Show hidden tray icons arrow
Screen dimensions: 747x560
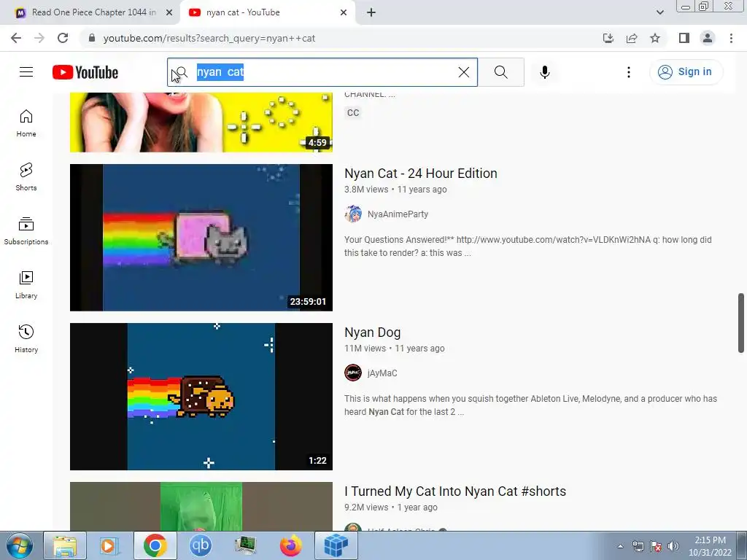click(x=620, y=546)
